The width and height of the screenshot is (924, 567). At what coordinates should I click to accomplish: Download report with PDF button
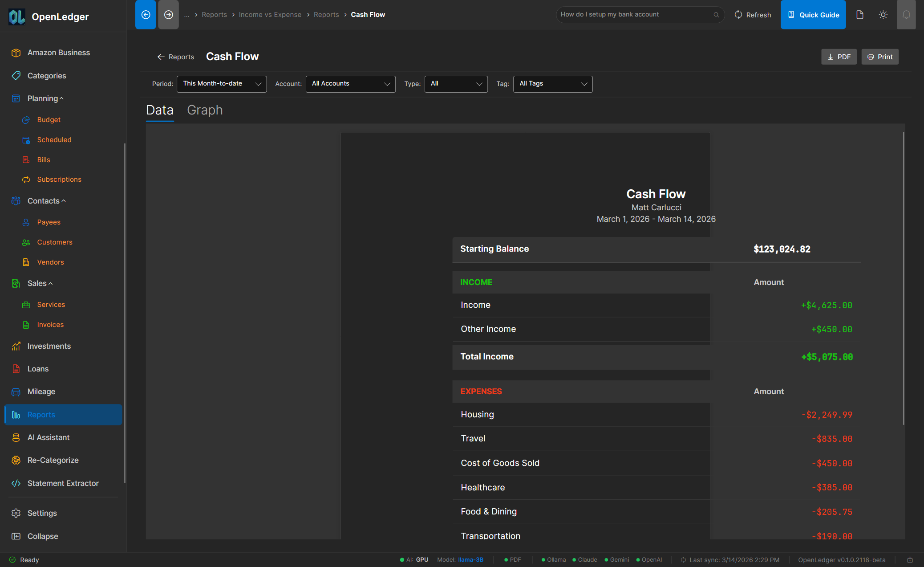pyautogui.click(x=839, y=57)
